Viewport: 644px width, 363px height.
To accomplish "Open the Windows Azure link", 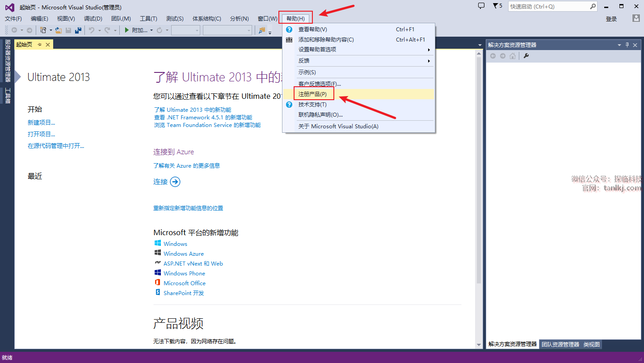I will click(183, 254).
